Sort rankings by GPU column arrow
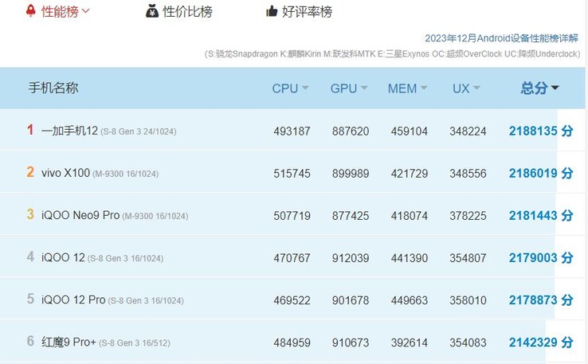 (364, 88)
